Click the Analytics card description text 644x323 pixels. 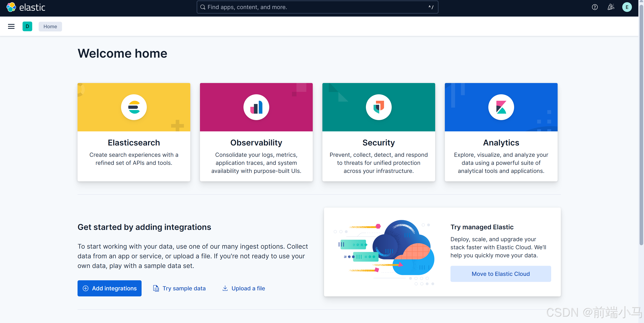[501, 163]
